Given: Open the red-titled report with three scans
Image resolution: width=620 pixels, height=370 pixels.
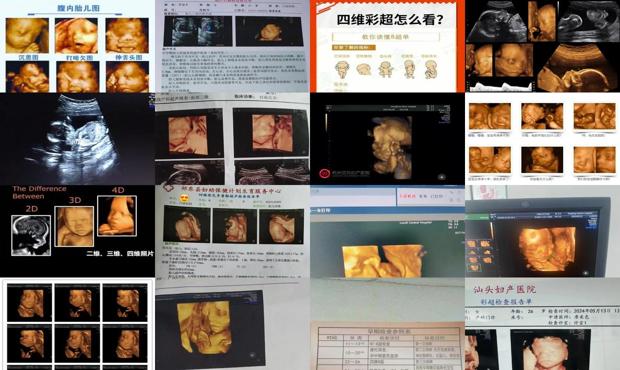Looking at the screenshot, I should tap(232, 231).
